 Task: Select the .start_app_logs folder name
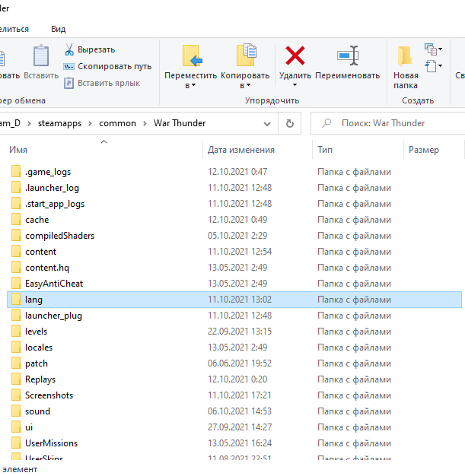(x=55, y=204)
